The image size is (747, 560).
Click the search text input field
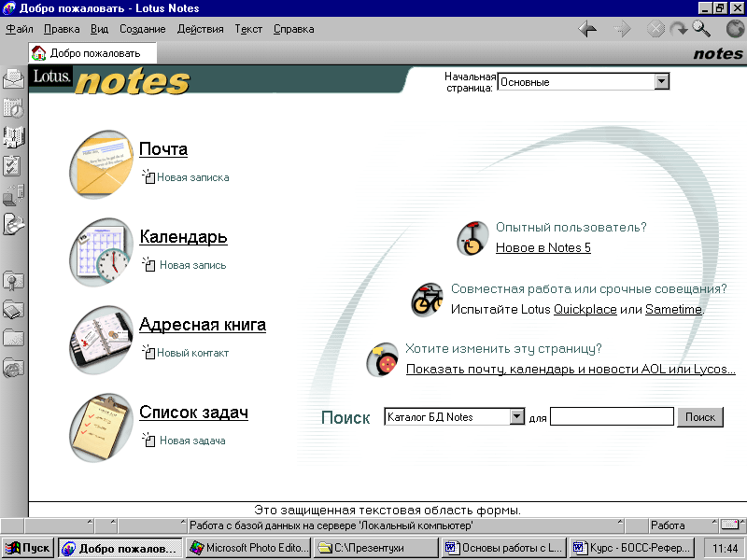tap(612, 416)
